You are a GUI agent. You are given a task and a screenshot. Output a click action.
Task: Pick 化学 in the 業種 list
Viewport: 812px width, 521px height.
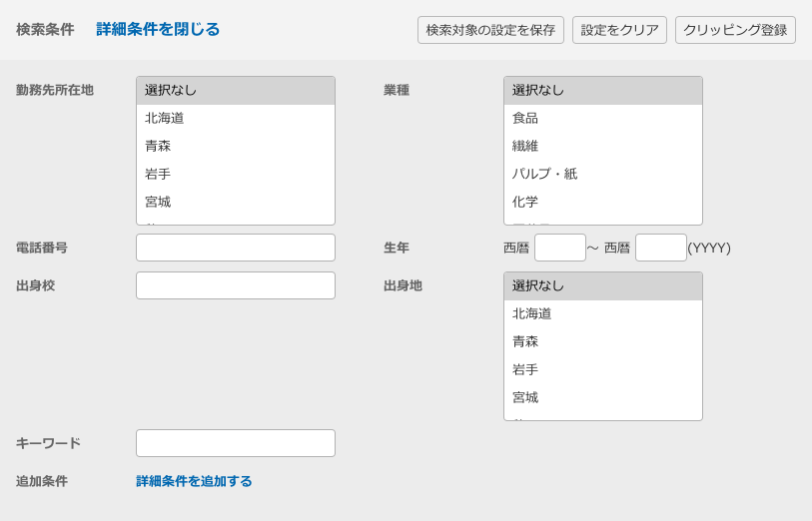click(525, 202)
